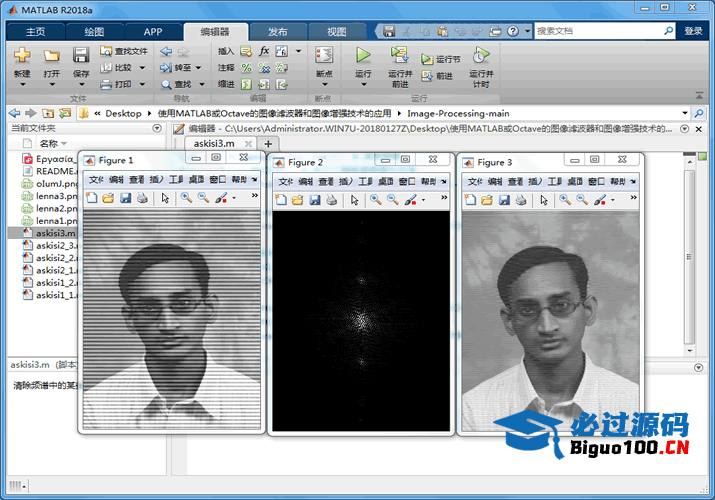Image resolution: width=715 pixels, height=500 pixels.
Task: Click Figure 3 save icon
Action: pos(504,200)
